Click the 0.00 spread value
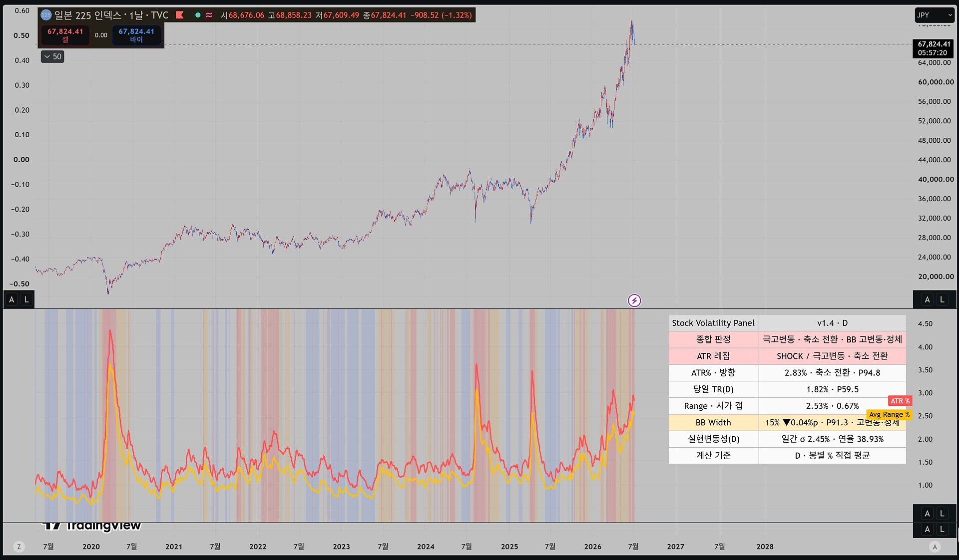The width and height of the screenshot is (959, 560). tap(101, 35)
